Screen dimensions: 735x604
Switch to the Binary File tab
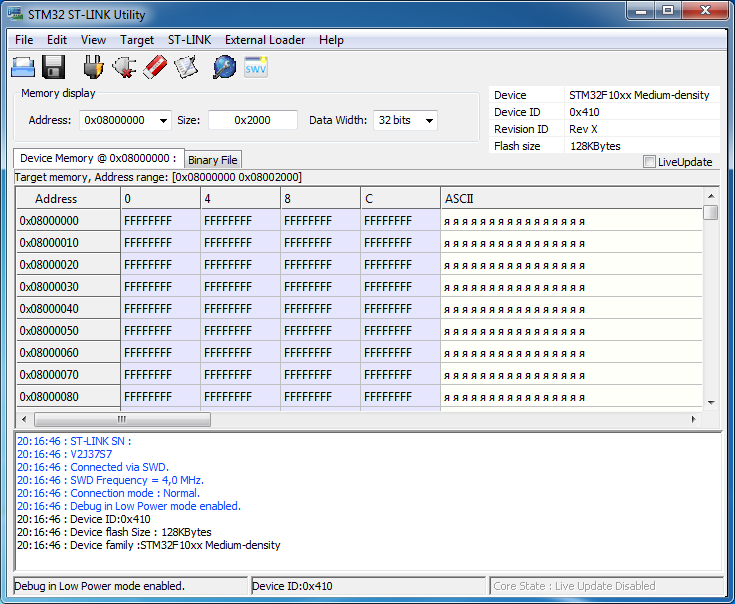[x=212, y=160]
